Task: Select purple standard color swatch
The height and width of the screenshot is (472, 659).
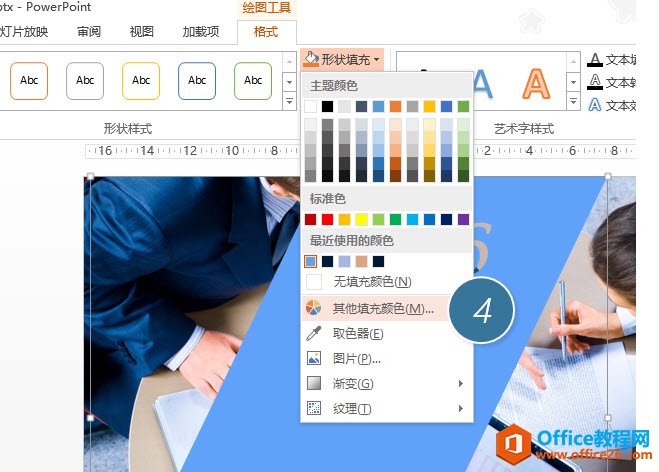Action: click(x=463, y=219)
